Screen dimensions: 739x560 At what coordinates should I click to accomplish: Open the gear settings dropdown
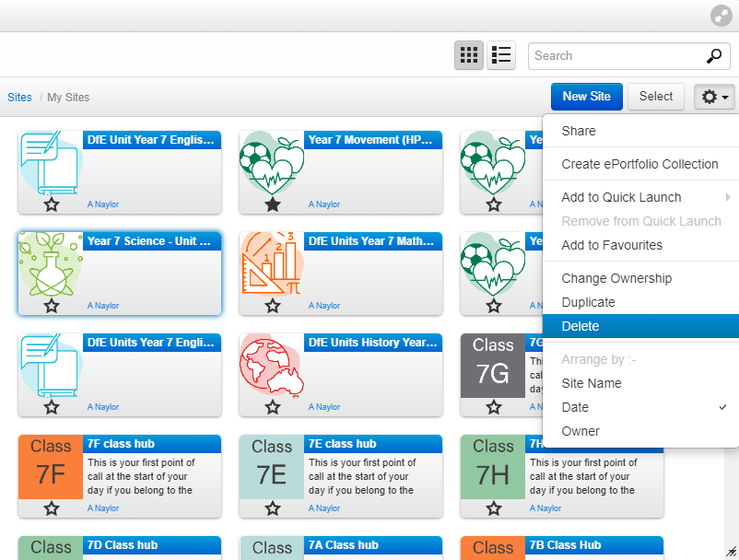click(714, 97)
